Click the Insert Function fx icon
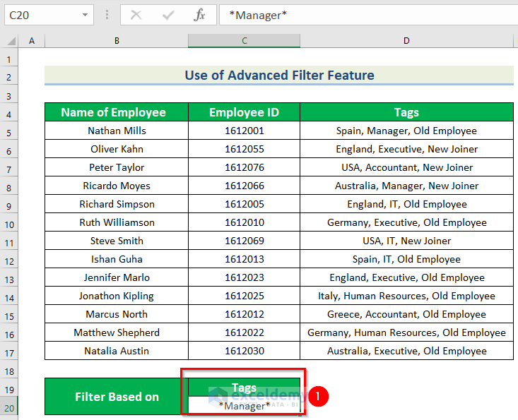The image size is (518, 420). pos(200,15)
